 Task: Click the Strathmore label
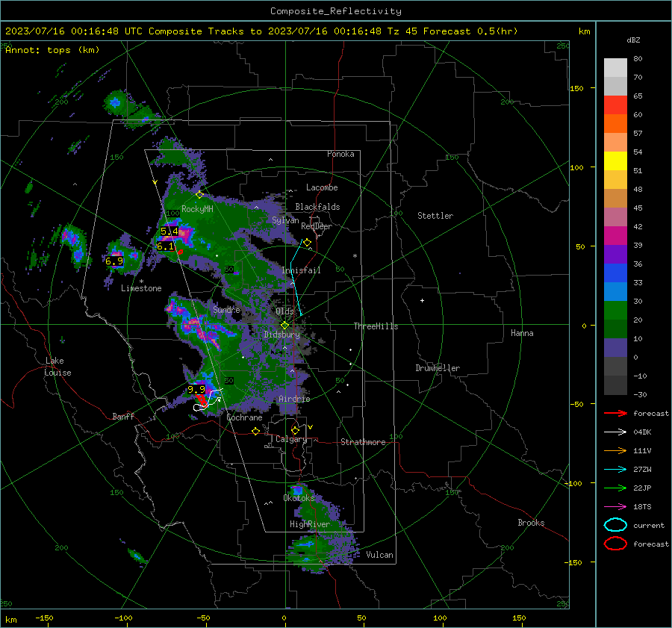click(363, 442)
